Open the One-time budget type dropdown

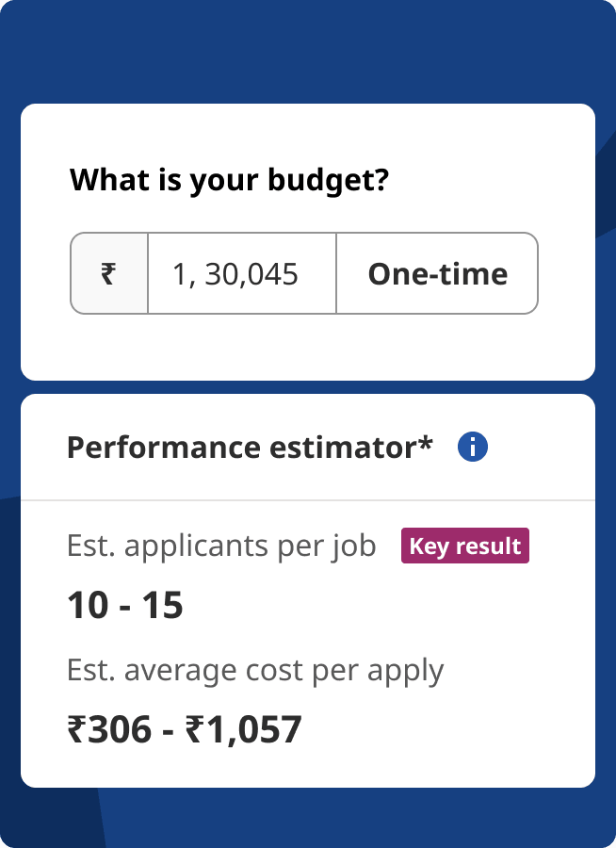(x=437, y=273)
